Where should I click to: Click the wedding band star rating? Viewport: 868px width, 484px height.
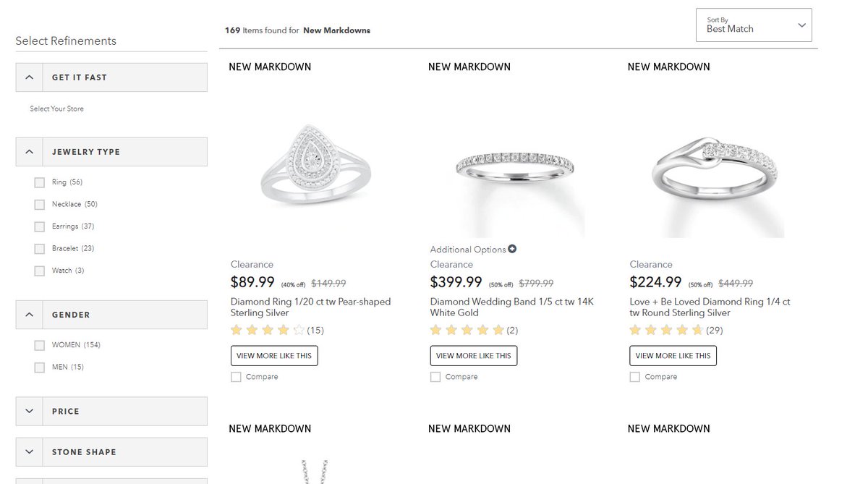tap(467, 331)
